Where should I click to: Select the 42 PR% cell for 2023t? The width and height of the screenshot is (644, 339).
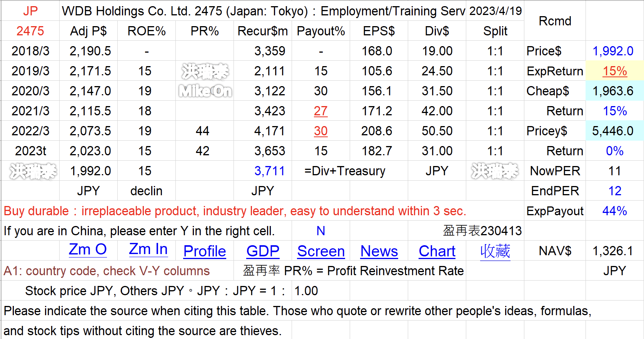(205, 151)
